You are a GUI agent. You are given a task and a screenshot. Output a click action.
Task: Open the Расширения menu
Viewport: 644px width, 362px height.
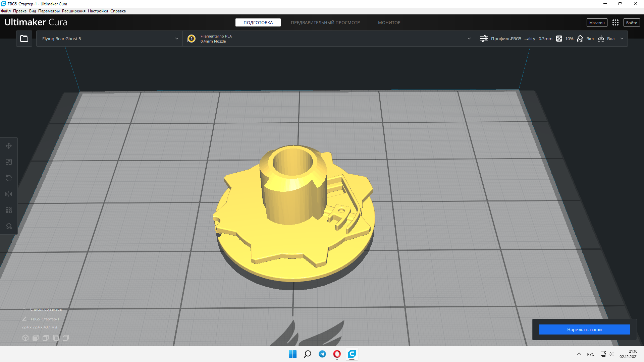pyautogui.click(x=73, y=11)
